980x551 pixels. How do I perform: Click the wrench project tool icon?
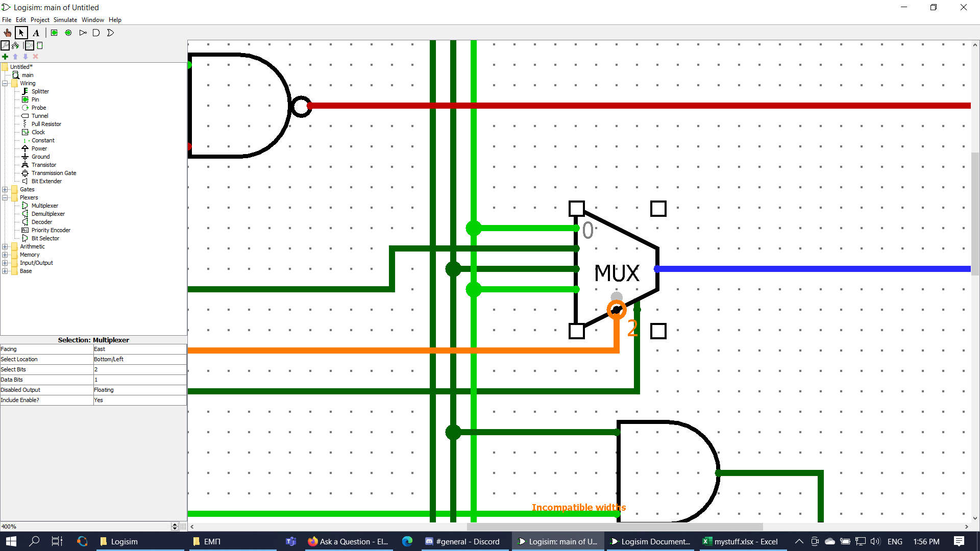coord(5,45)
